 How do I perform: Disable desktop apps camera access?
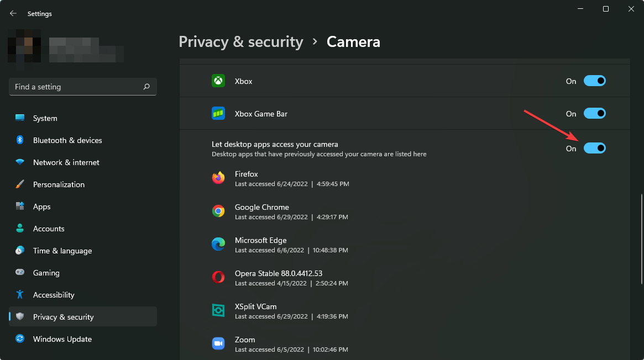pos(595,148)
